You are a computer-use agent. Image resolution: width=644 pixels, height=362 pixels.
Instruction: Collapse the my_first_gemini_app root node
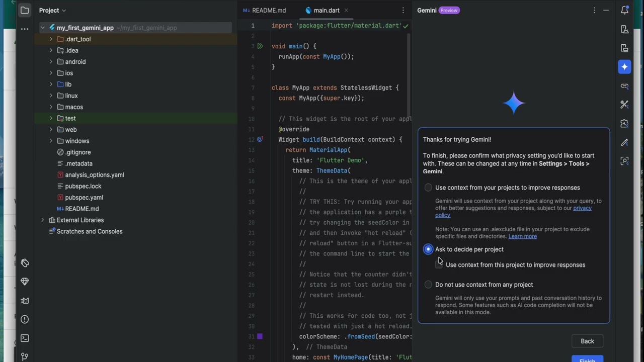tap(43, 28)
